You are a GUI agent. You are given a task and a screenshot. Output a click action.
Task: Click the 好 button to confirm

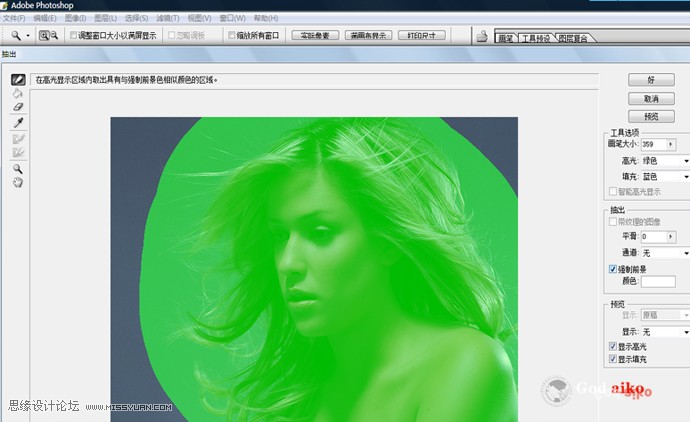[651, 80]
